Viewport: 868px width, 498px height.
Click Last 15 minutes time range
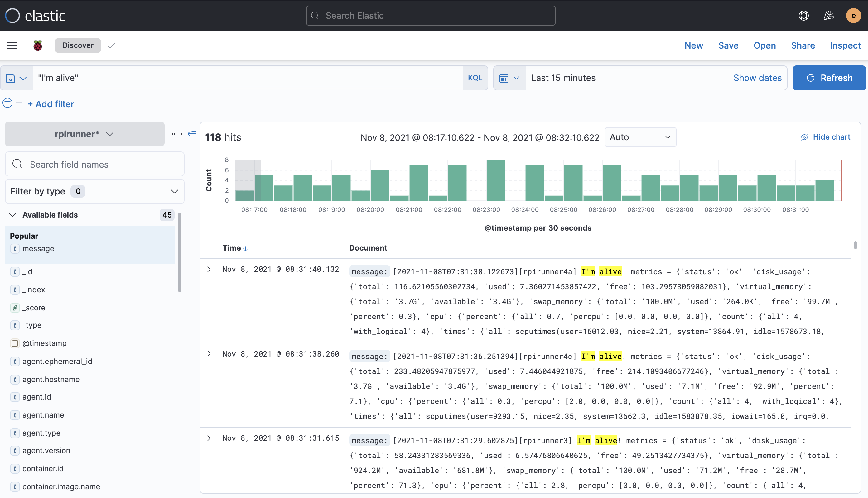coord(563,78)
